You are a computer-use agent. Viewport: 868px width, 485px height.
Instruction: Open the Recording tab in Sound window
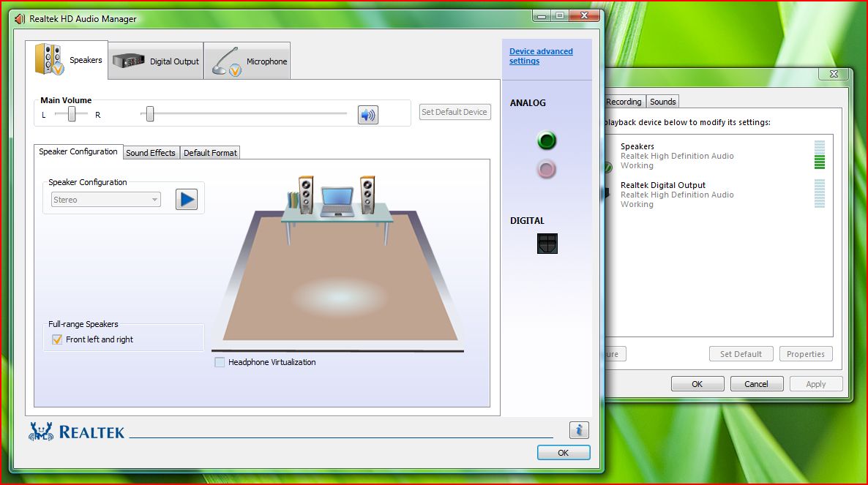click(624, 102)
